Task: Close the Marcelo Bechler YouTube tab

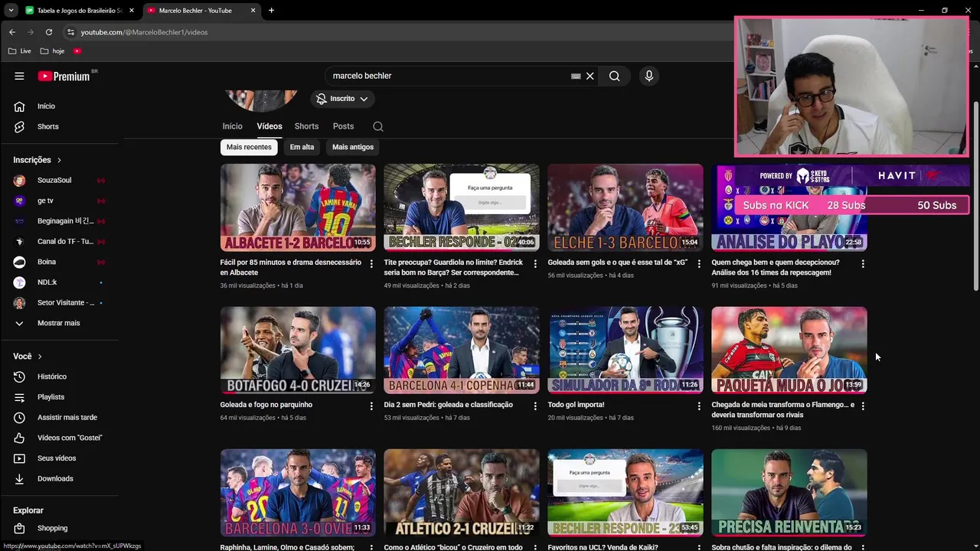Action: click(253, 10)
